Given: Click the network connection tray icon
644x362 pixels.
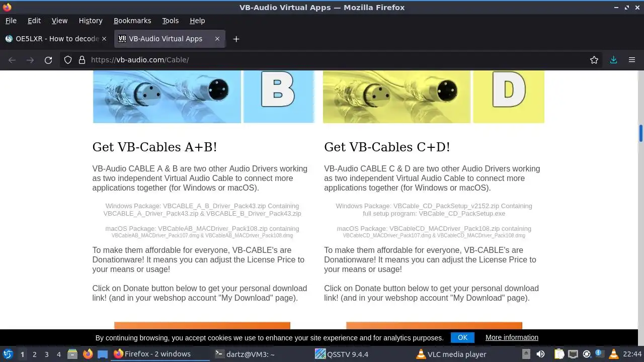Looking at the screenshot, I should [573, 354].
